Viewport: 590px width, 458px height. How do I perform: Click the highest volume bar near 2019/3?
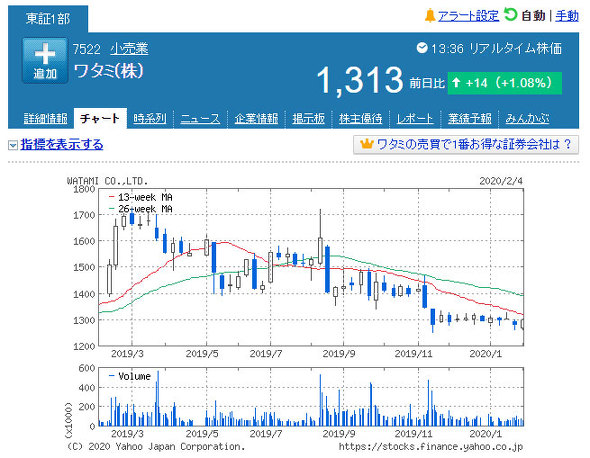pos(158,398)
